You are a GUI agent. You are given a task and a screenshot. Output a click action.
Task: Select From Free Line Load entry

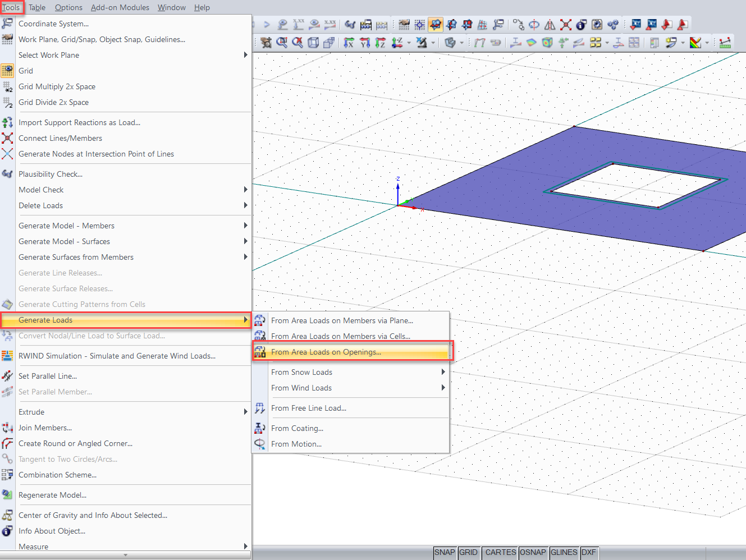click(351, 408)
